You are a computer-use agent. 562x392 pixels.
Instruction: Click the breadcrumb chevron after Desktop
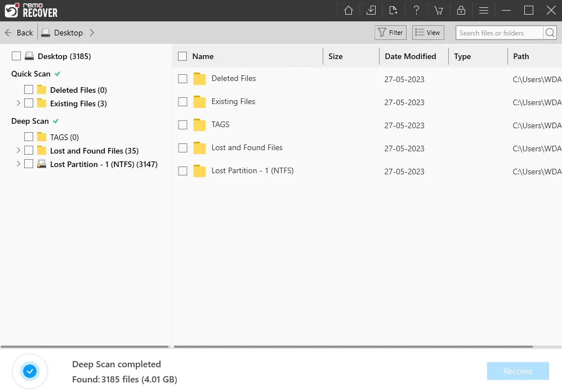[x=92, y=33]
